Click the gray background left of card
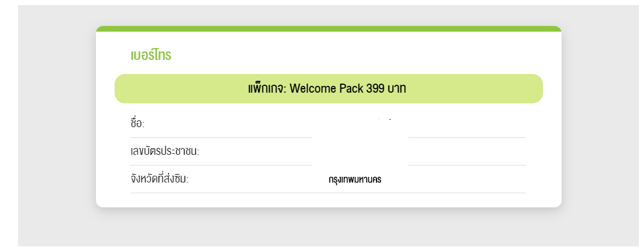Screen dimensions: 644x252 tap(56, 124)
